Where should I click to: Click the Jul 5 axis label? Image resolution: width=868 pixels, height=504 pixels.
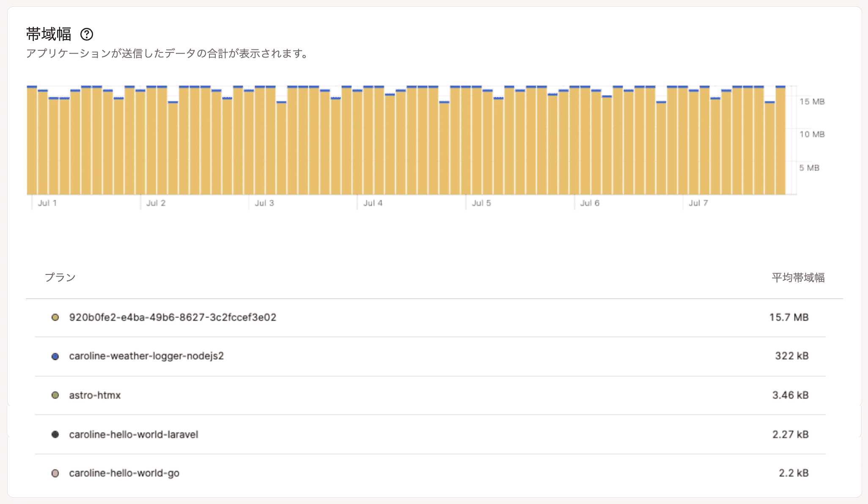[481, 203]
